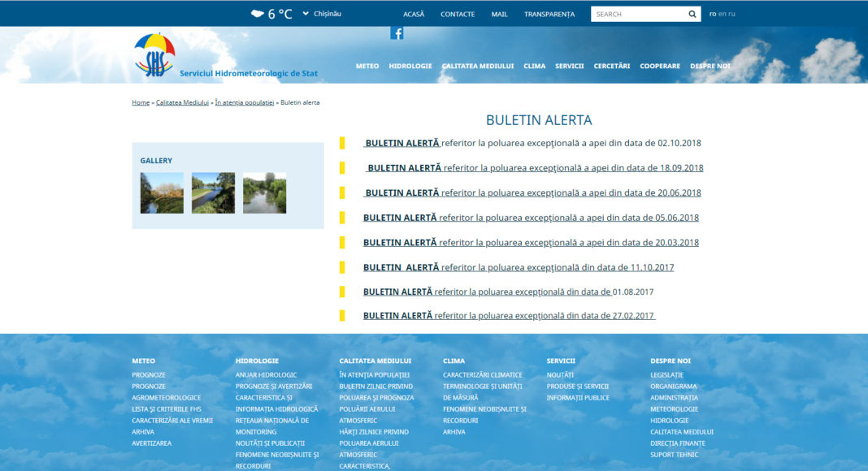Viewport: 868px width, 471px height.
Task: Open the SERVICII main menu
Action: 569,66
